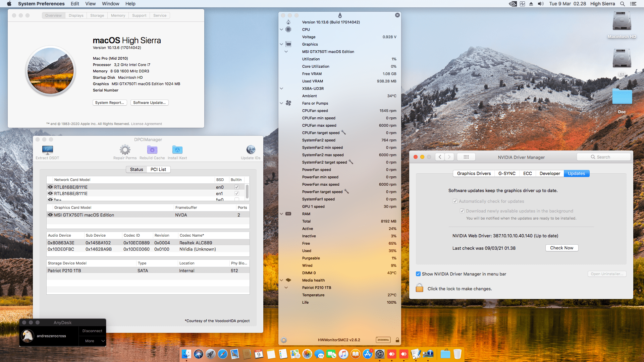
Task: Open the Developer tab in NVIDIA Driver Manager
Action: [550, 173]
